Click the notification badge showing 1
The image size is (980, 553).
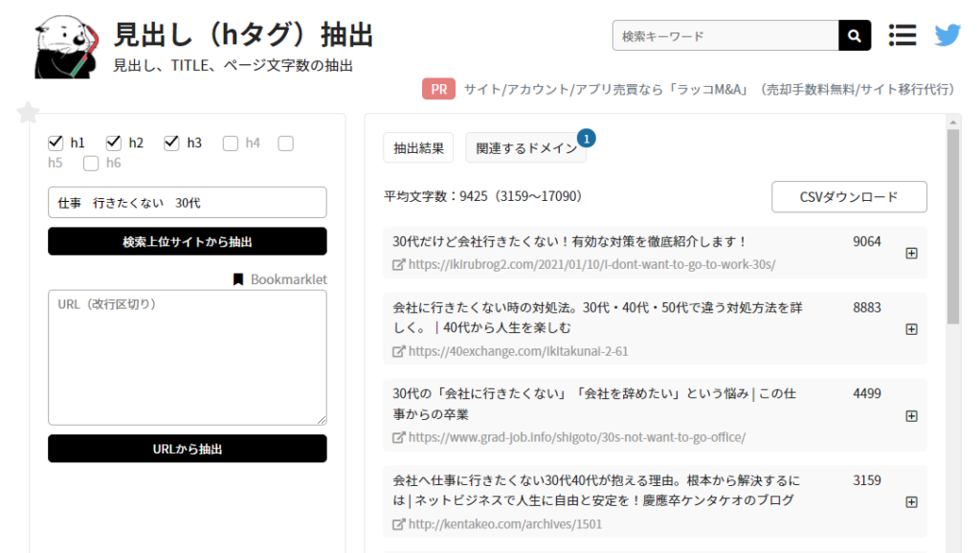tap(587, 138)
